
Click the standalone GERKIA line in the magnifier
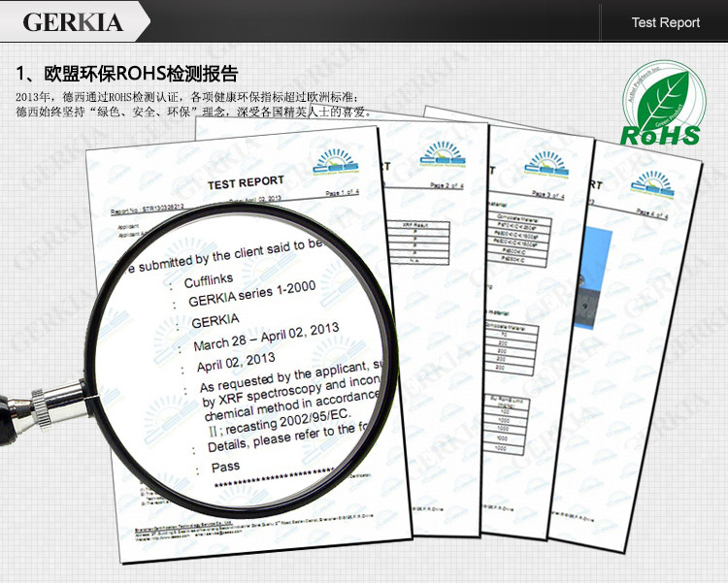[215, 321]
